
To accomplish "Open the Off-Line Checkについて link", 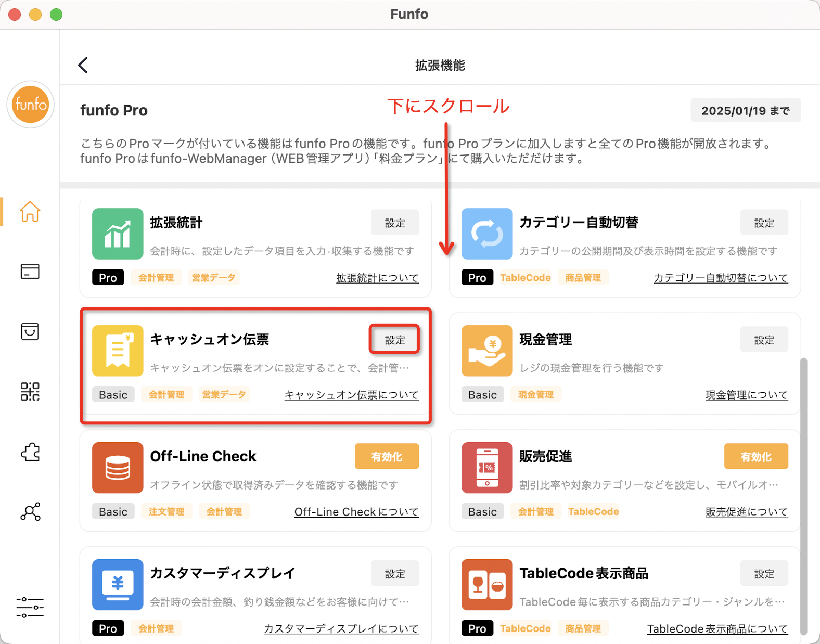I will pyautogui.click(x=356, y=512).
